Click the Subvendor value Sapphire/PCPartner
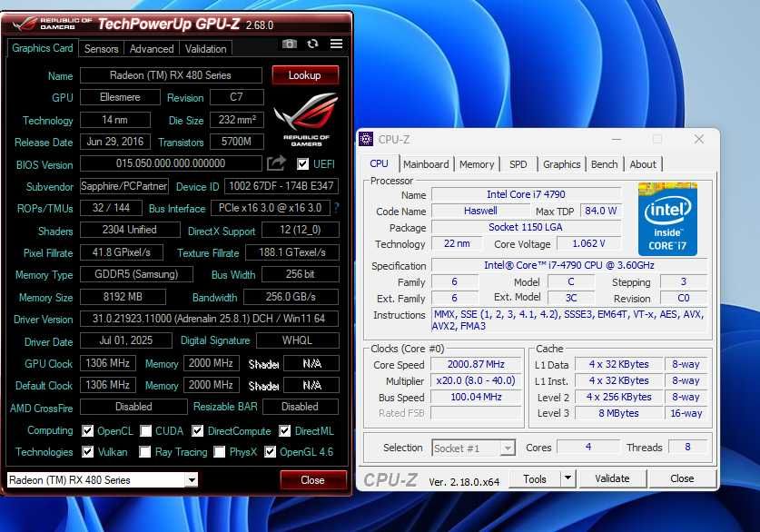This screenshot has height=532, width=760. [x=124, y=186]
